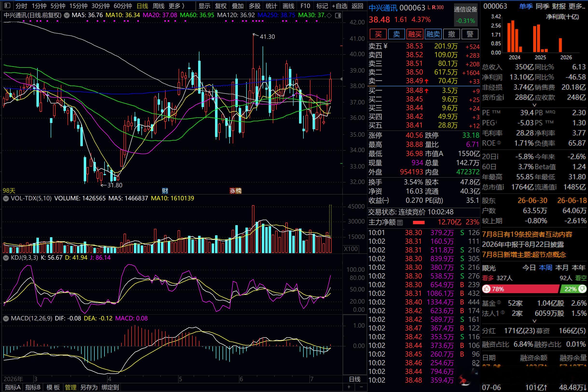Viewport: 588px width, 392px height.
Task: Click the L badge next to 000063
Action: [429, 7]
